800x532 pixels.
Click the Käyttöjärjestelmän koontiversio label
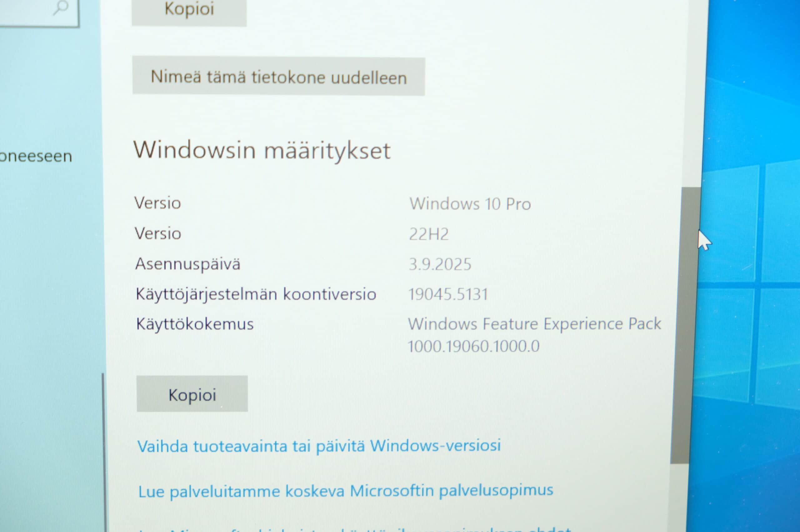[256, 294]
